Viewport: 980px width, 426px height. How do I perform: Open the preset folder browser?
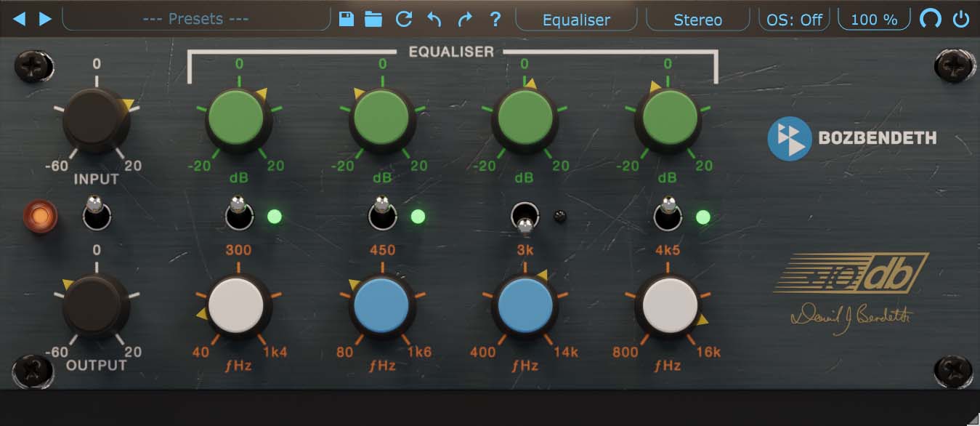(x=374, y=20)
